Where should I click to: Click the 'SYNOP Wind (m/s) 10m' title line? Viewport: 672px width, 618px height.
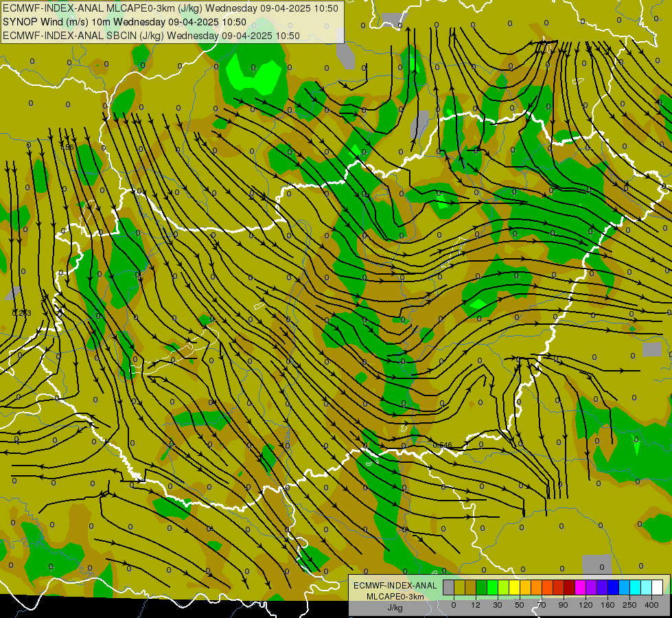[125, 22]
